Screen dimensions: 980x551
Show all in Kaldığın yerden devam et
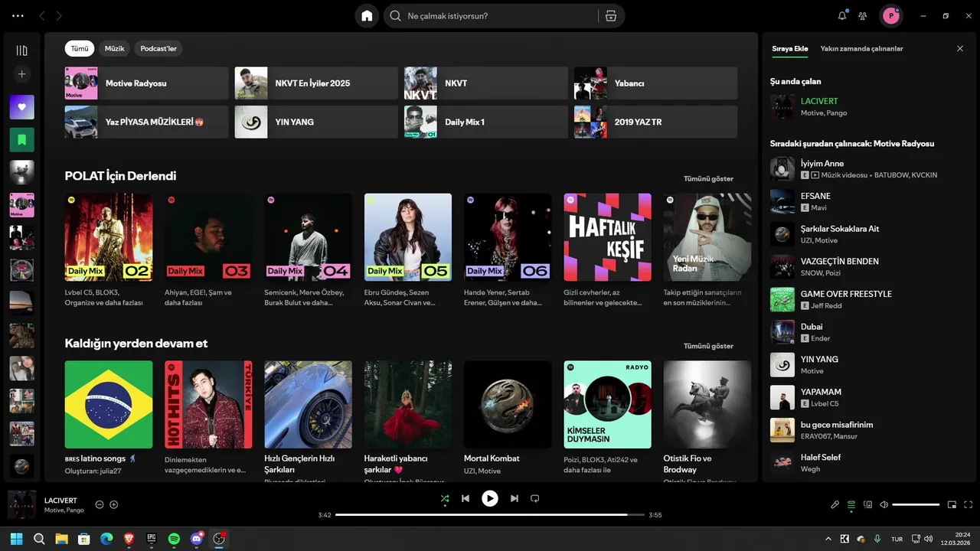(x=708, y=346)
